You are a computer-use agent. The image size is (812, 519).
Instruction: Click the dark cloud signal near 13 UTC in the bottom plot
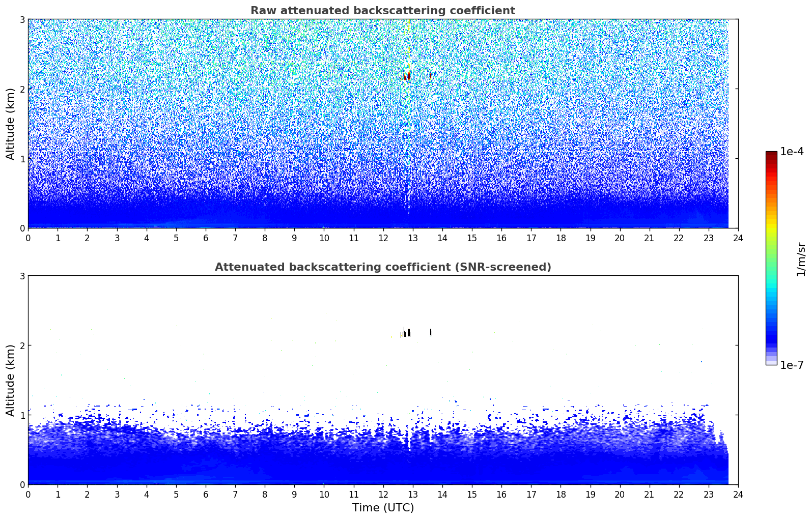tap(408, 333)
